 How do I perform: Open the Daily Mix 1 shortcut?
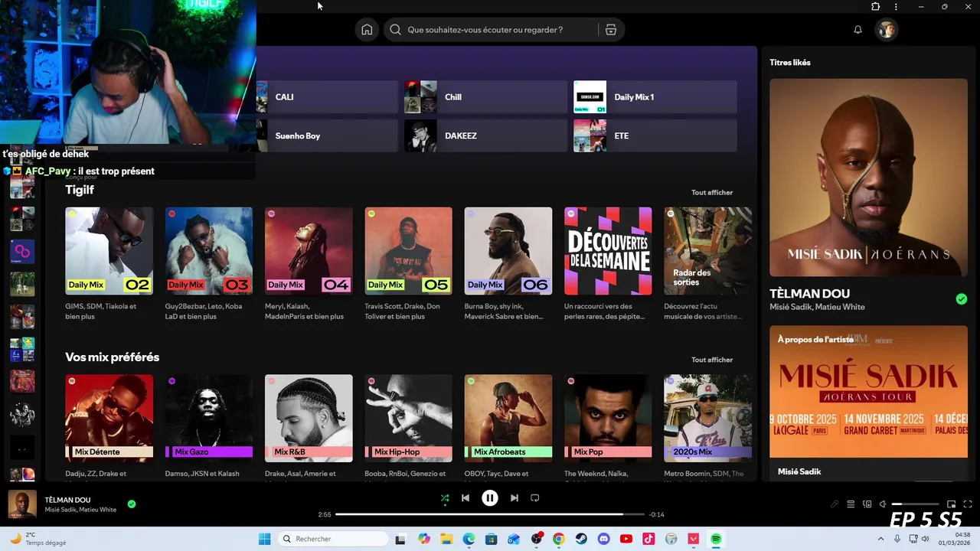(655, 97)
